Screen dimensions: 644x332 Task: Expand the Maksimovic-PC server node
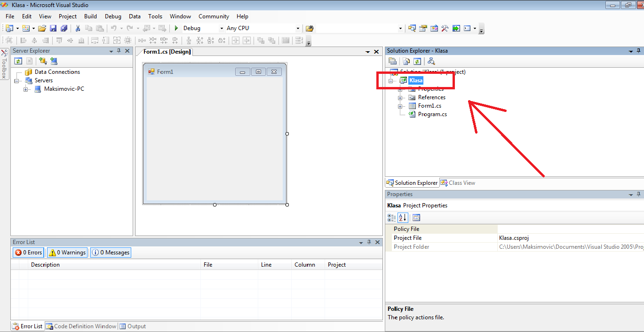coord(26,89)
